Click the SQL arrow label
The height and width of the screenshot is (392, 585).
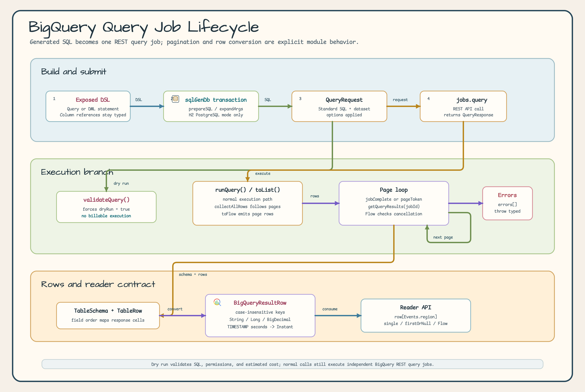[268, 99]
